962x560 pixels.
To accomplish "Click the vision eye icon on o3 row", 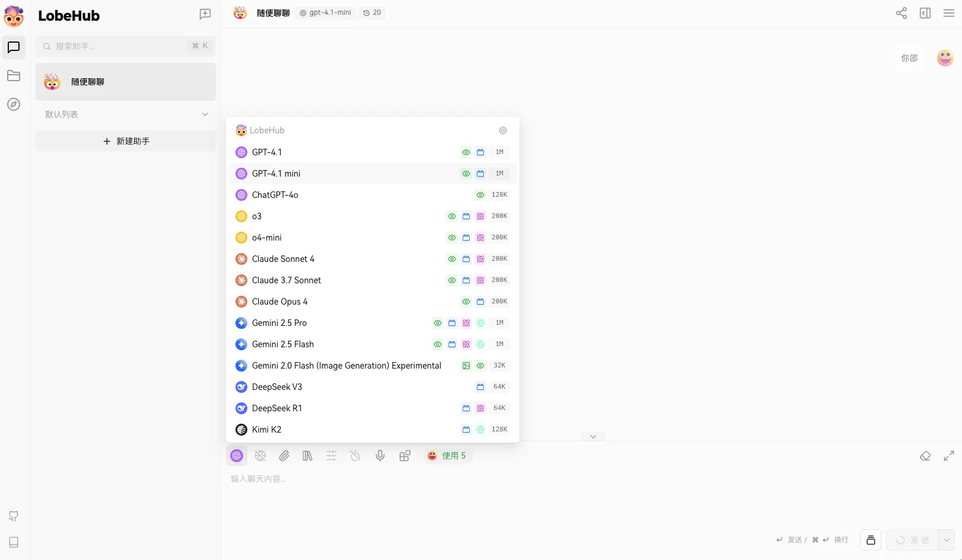I will point(452,216).
